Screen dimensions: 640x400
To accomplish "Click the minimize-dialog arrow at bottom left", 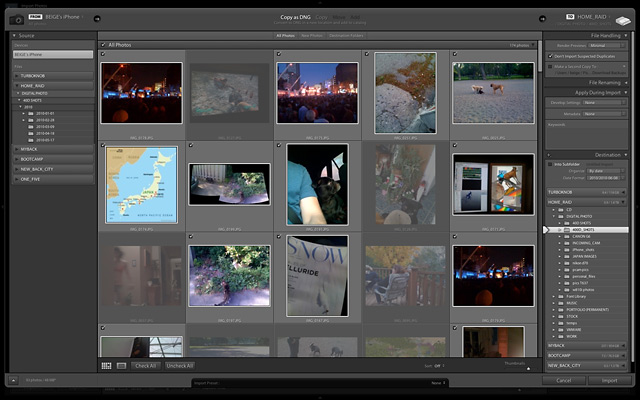I will coord(13,380).
